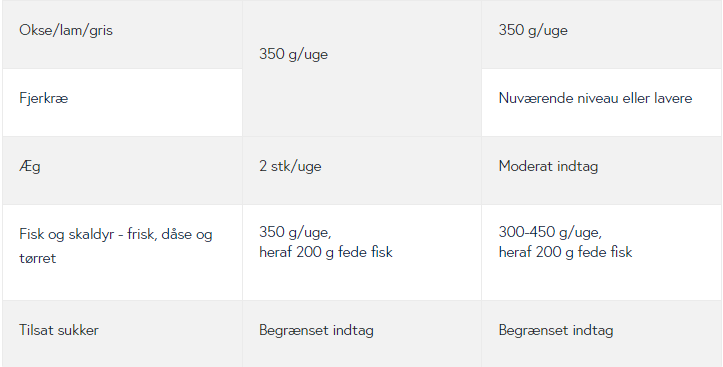Click the 300-450 g/uge cell
Screen dimensions: 723x367
[x=601, y=253]
